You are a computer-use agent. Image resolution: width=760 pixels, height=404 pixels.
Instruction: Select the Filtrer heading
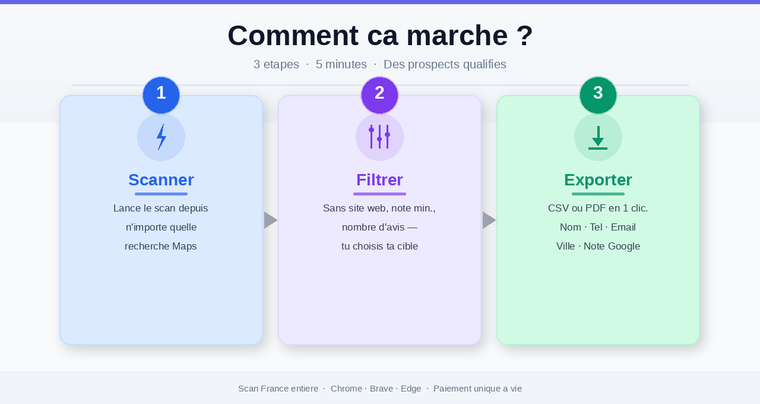[x=379, y=180]
